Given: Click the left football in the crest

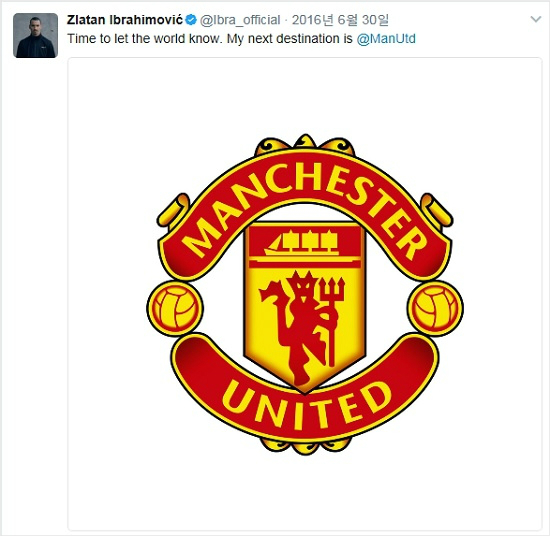Looking at the screenshot, I should pyautogui.click(x=175, y=308).
